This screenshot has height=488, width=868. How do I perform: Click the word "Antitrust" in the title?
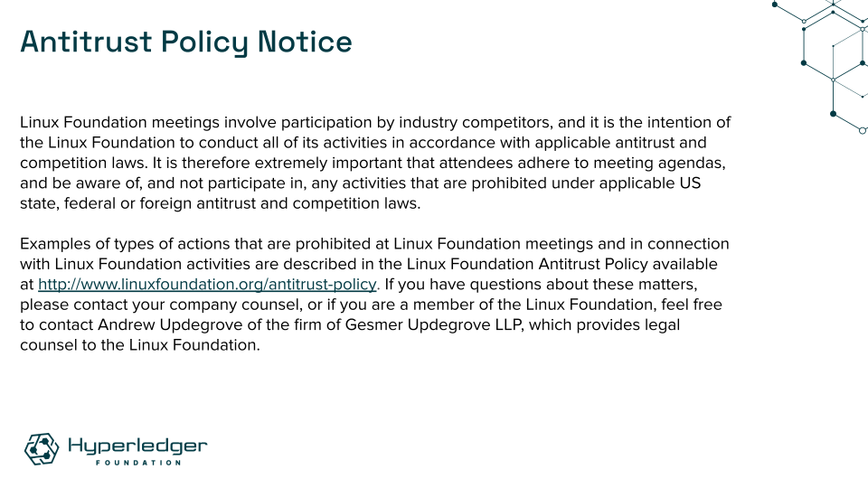(86, 42)
